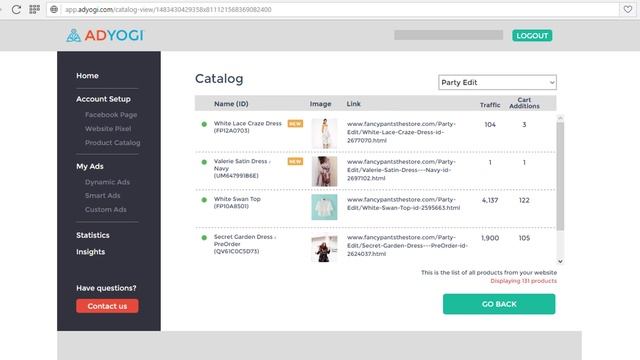640x360 pixels.
Task: Click the Catalog page heading
Action: point(219,78)
